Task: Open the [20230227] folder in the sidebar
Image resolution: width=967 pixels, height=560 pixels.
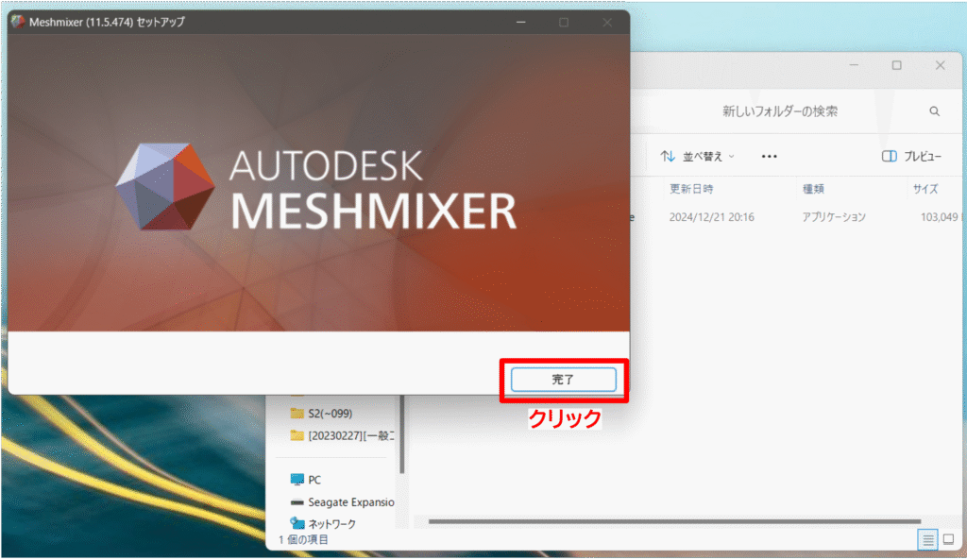Action: coord(342,435)
